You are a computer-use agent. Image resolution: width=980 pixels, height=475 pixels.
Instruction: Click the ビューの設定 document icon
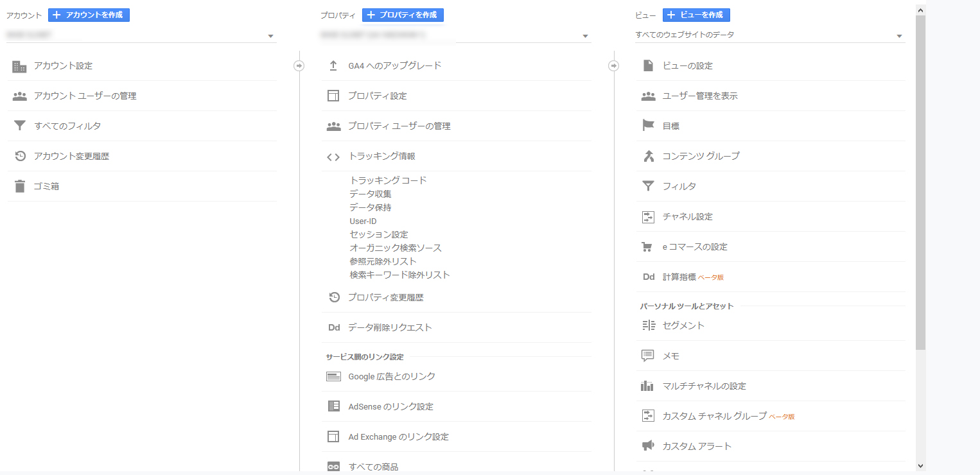click(648, 65)
